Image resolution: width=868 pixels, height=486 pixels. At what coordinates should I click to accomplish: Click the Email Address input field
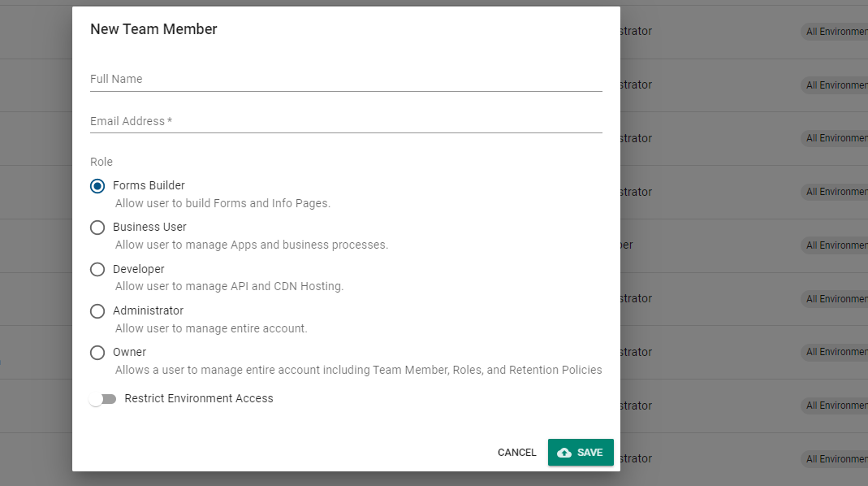(x=346, y=121)
